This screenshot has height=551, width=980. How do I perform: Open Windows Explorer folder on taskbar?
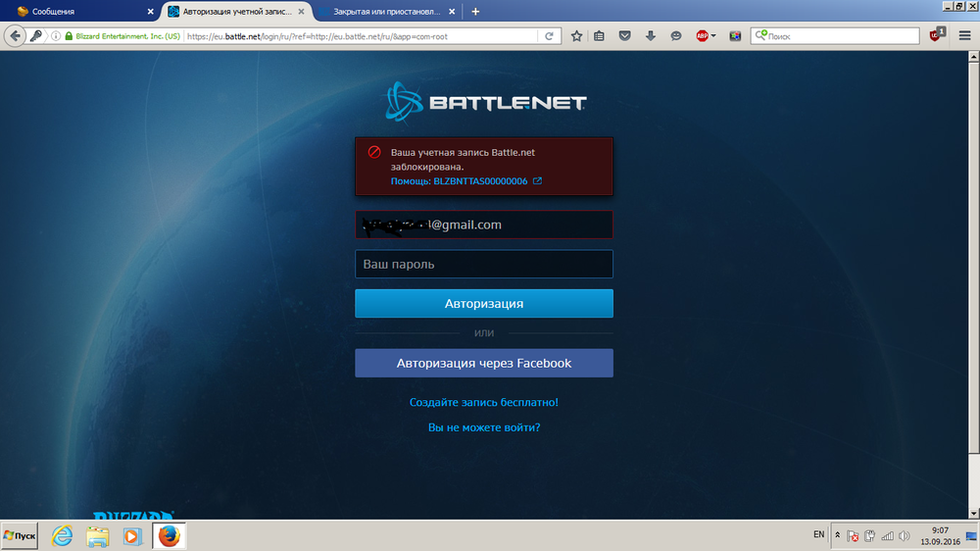pos(97,536)
